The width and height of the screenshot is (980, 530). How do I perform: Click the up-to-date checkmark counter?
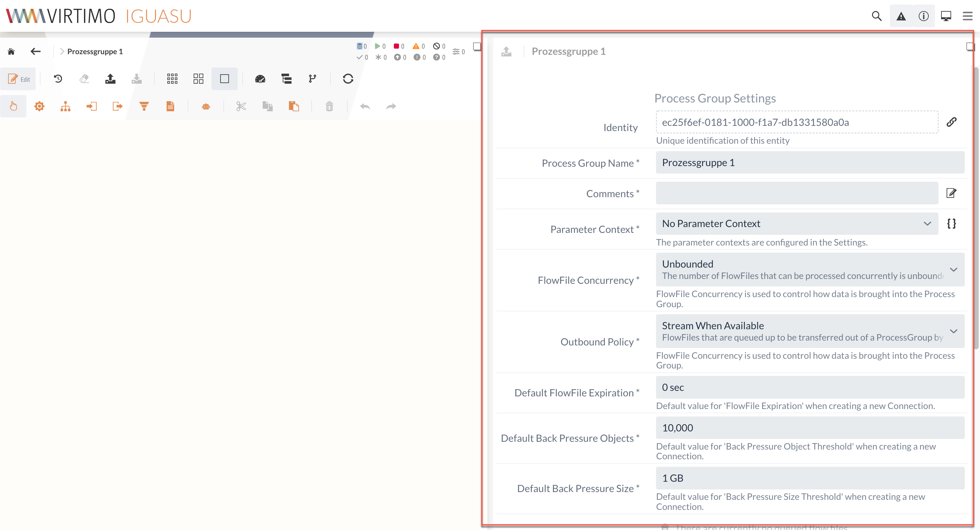tap(362, 57)
